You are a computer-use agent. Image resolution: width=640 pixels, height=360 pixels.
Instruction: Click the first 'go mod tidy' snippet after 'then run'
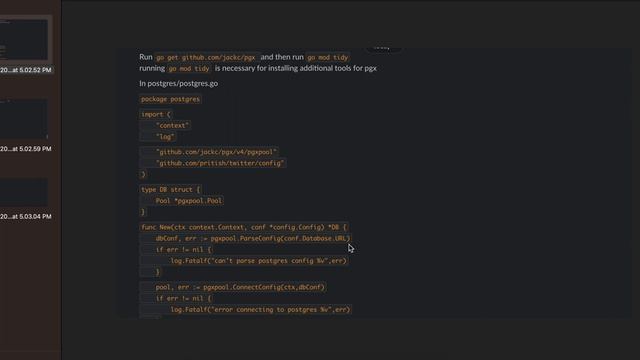click(x=328, y=58)
